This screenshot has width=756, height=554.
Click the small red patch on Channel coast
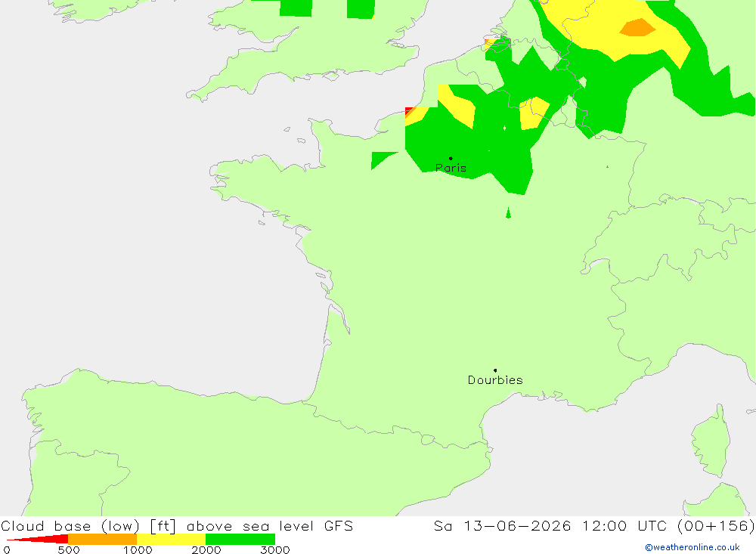coord(409,111)
